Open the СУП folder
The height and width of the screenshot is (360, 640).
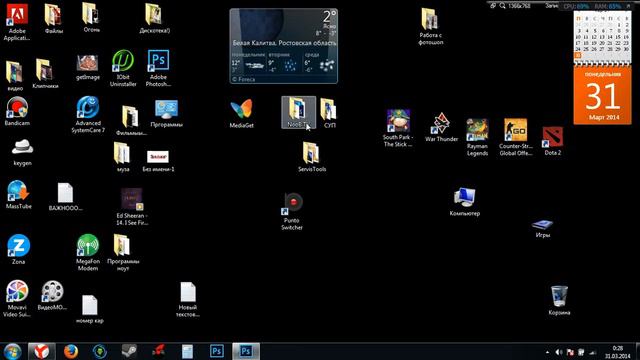tap(329, 113)
